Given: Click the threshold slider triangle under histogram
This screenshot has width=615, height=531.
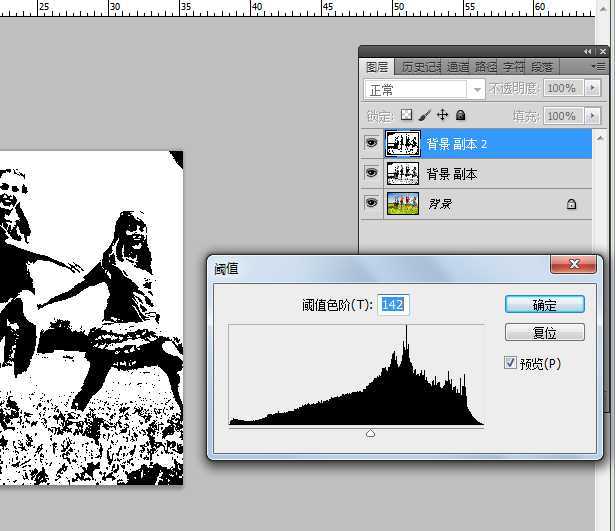Looking at the screenshot, I should tap(371, 433).
